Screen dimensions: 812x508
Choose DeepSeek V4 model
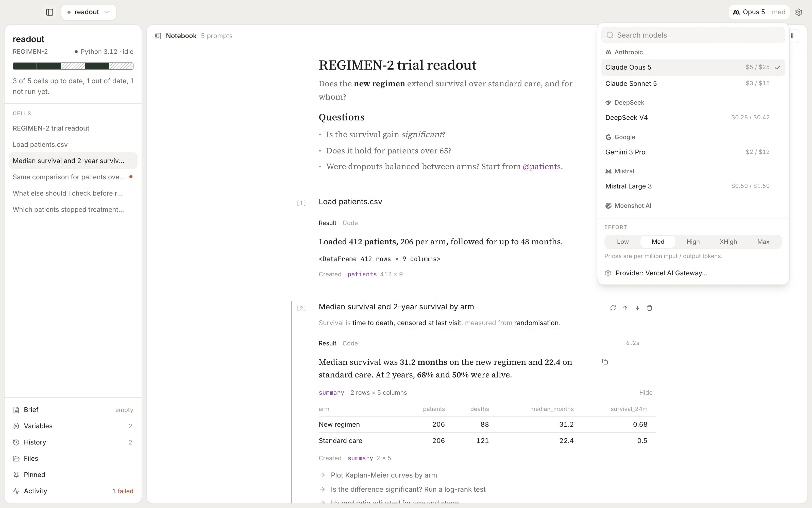tap(693, 118)
